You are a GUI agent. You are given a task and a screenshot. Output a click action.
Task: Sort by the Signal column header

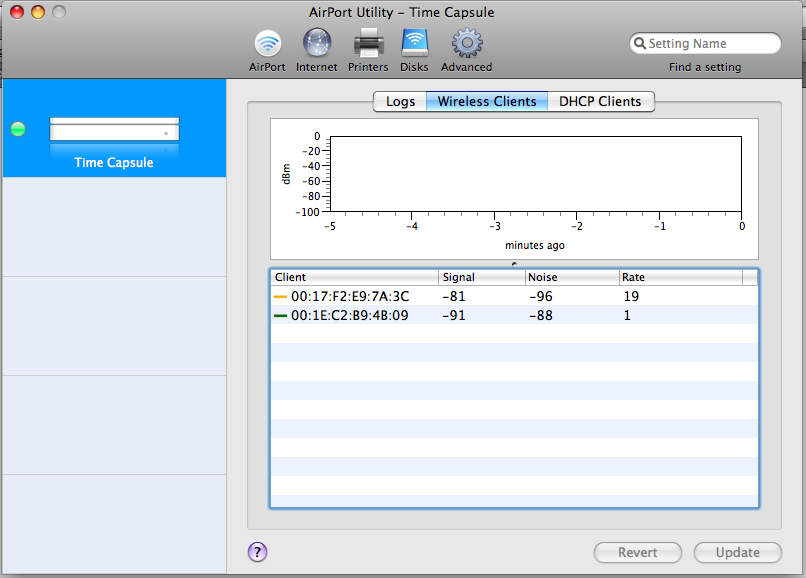pos(482,277)
